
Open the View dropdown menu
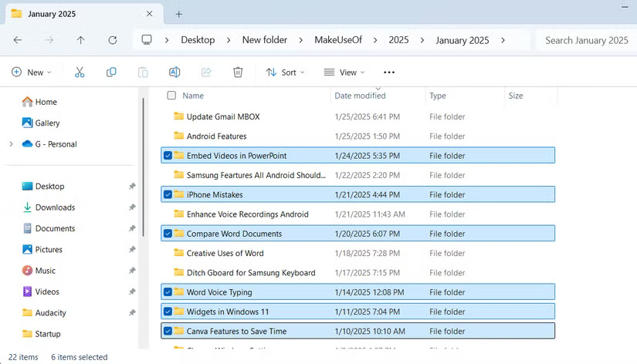tap(344, 72)
